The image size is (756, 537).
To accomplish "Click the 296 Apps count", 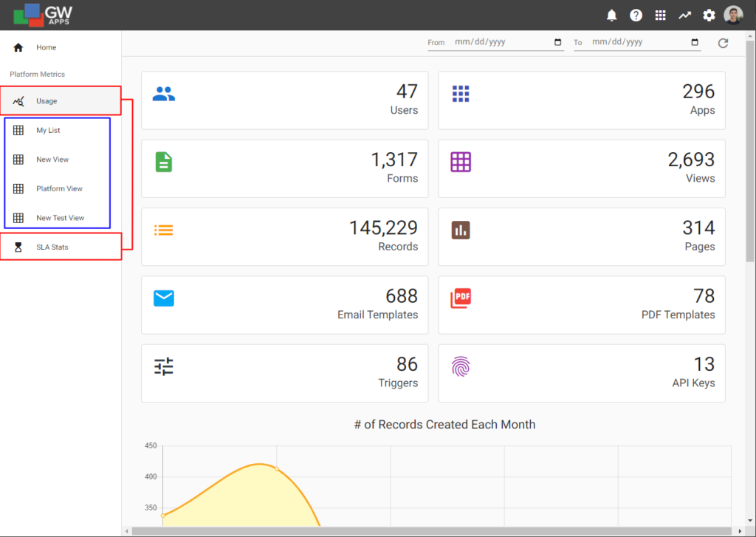I will [698, 91].
